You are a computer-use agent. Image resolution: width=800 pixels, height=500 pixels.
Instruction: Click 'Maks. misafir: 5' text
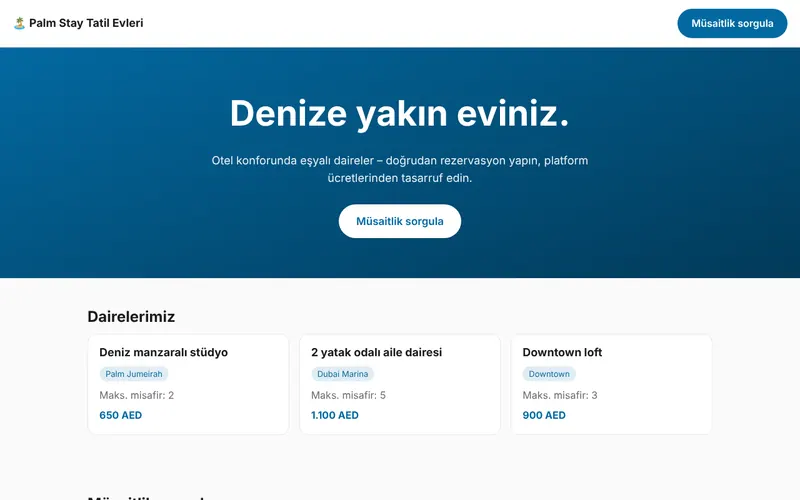pos(348,395)
